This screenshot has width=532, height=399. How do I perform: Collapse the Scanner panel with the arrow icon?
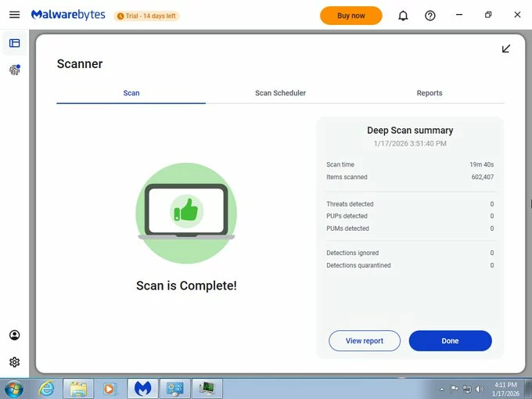tap(505, 49)
